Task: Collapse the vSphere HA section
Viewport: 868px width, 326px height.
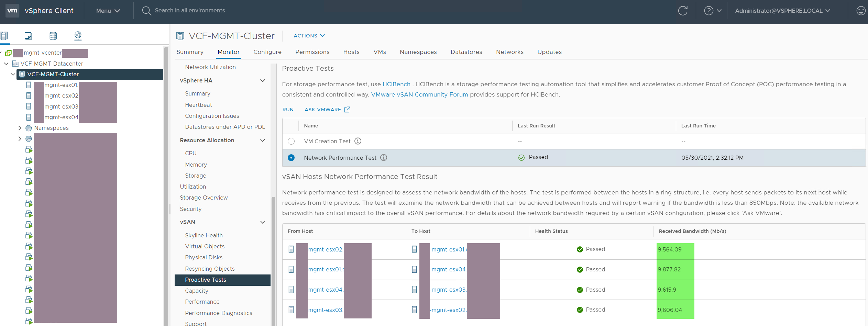Action: click(x=263, y=81)
